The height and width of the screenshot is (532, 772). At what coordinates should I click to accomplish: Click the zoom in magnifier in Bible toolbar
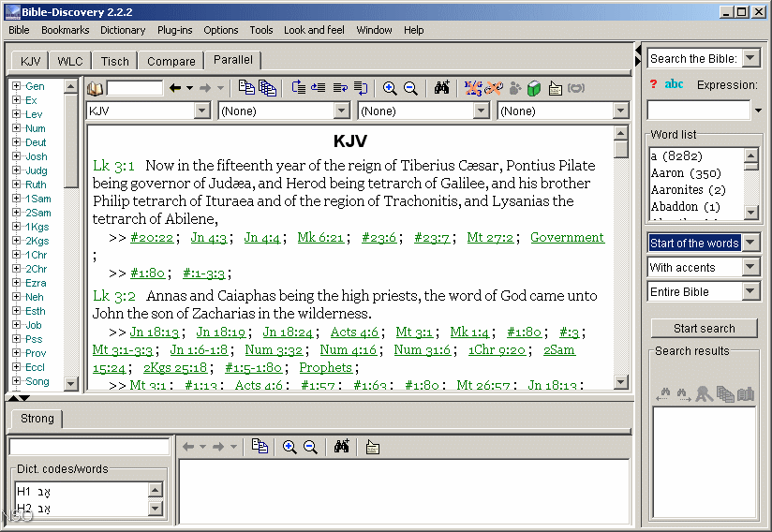coord(390,88)
